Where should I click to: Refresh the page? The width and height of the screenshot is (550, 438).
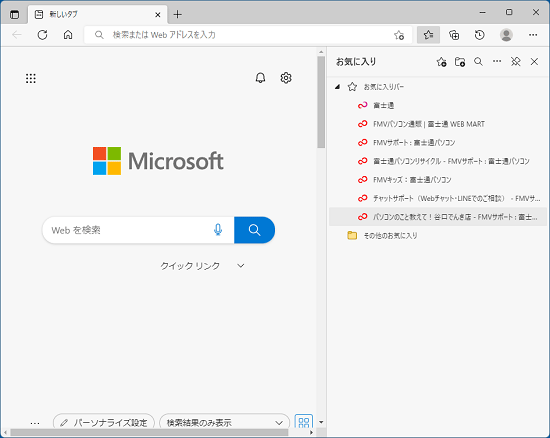(42, 35)
